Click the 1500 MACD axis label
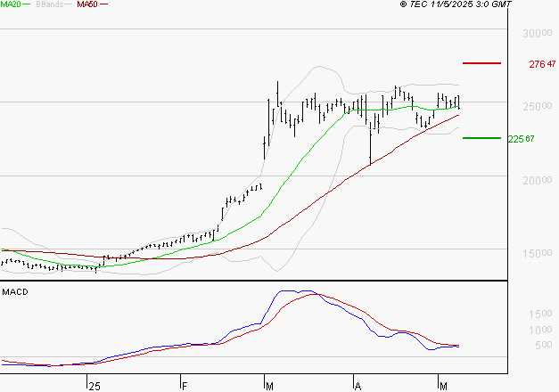Screen dimensions: 559x392 pyautogui.click(x=540, y=314)
